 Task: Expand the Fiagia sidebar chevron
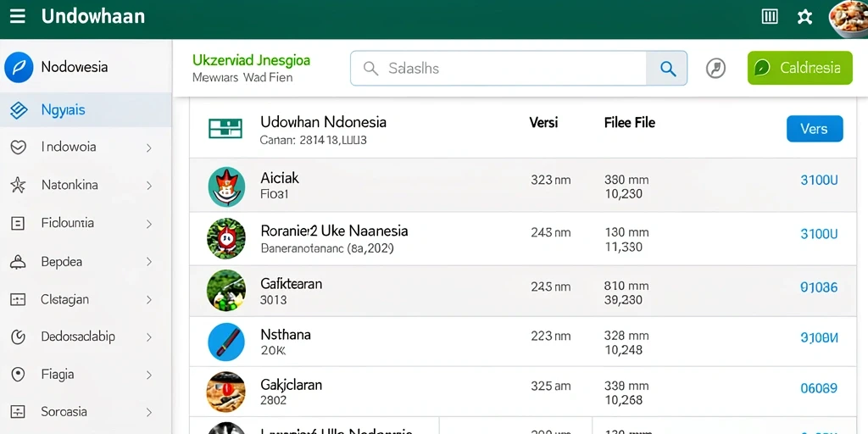click(149, 376)
